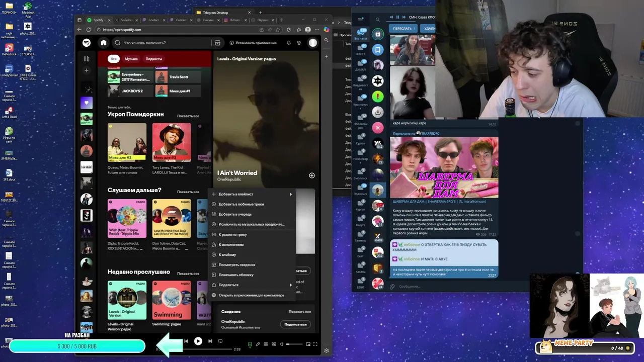Click Установить приложение in the Spotify header
This screenshot has height=362, width=644.
pyautogui.click(x=253, y=43)
